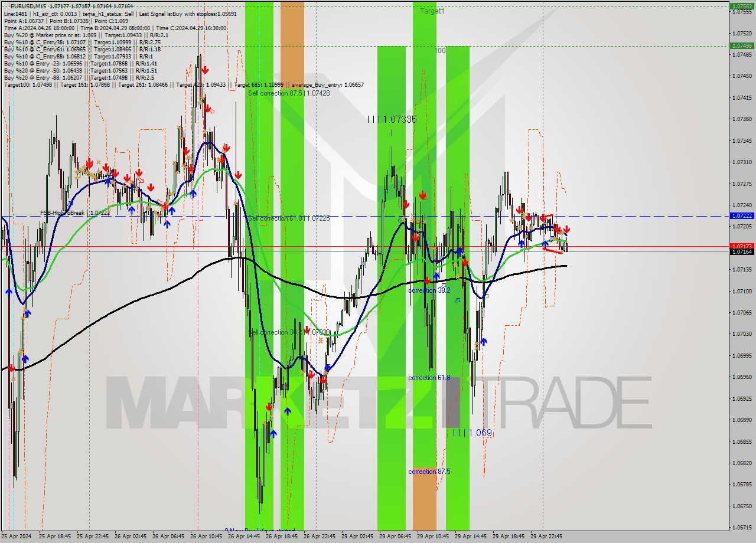
Task: Click the green 1.07563 price tag
Action: (x=742, y=6)
